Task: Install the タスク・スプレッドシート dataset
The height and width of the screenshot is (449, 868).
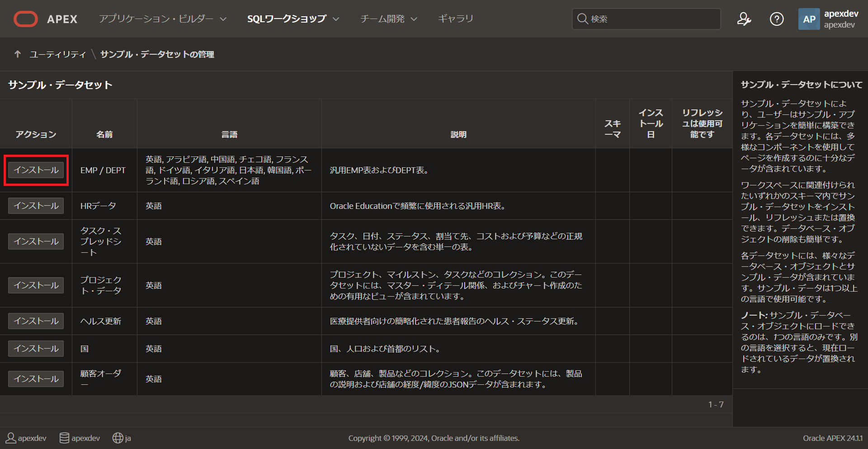Action: click(x=36, y=241)
